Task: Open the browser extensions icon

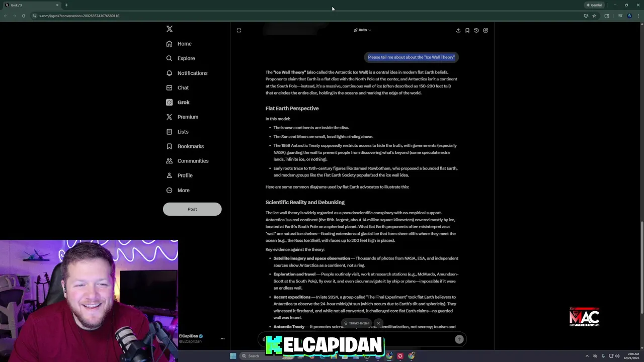Action: [x=607, y=16]
